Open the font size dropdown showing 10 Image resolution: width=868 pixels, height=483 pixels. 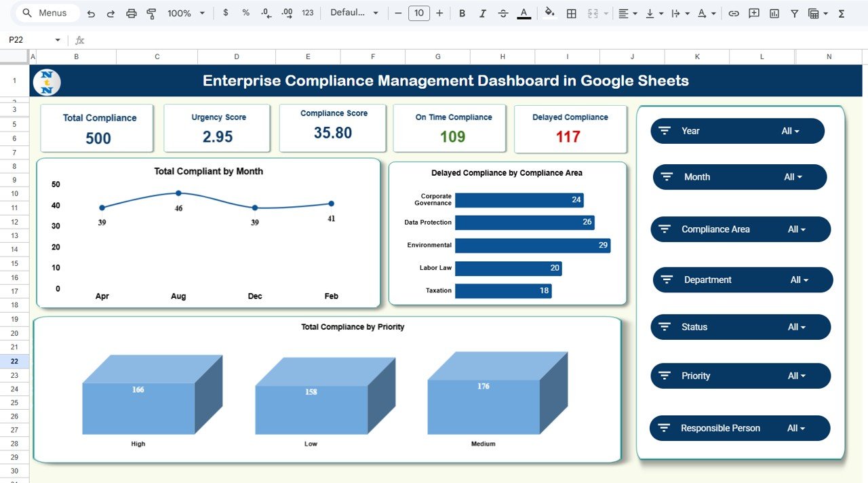[x=418, y=12]
